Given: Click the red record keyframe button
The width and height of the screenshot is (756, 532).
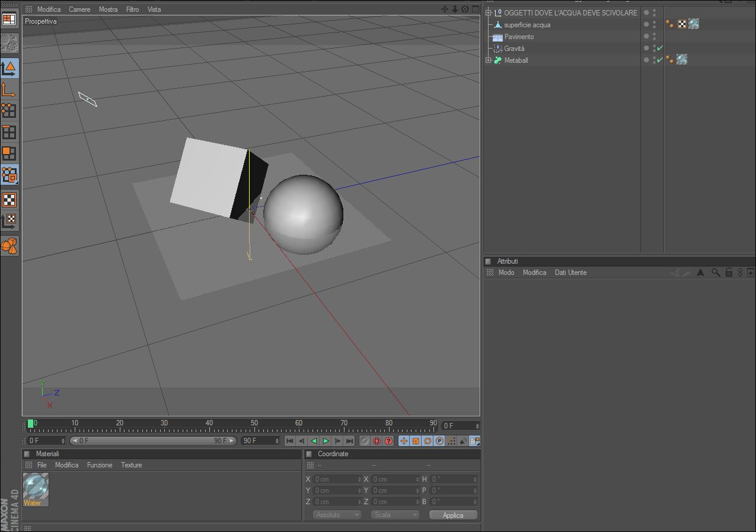Looking at the screenshot, I should coord(377,441).
